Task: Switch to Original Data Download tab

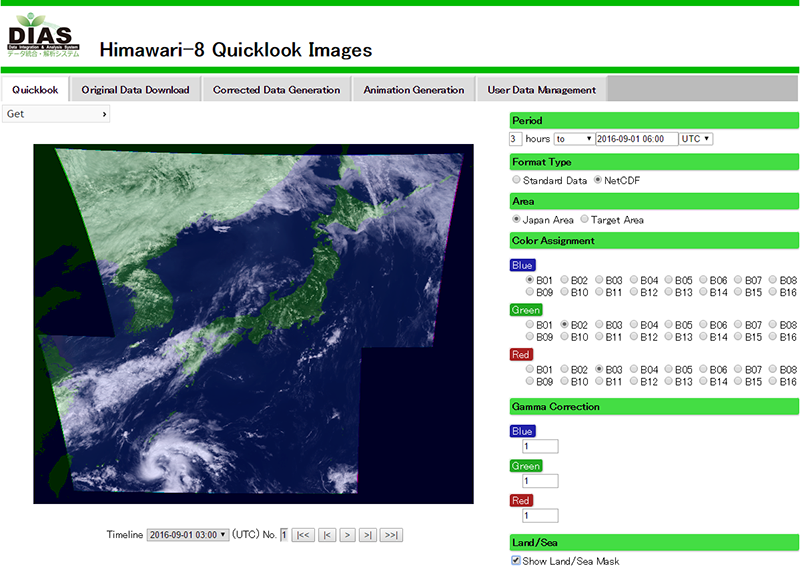Action: (x=135, y=90)
